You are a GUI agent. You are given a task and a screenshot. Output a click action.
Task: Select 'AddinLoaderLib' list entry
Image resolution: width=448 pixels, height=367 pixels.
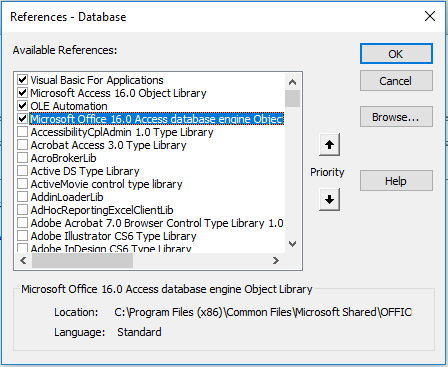[x=67, y=197]
